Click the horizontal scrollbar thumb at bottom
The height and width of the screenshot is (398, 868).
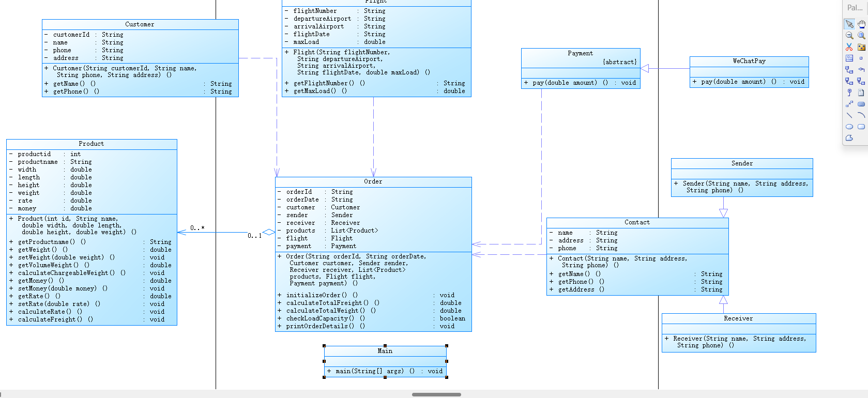[436, 394]
